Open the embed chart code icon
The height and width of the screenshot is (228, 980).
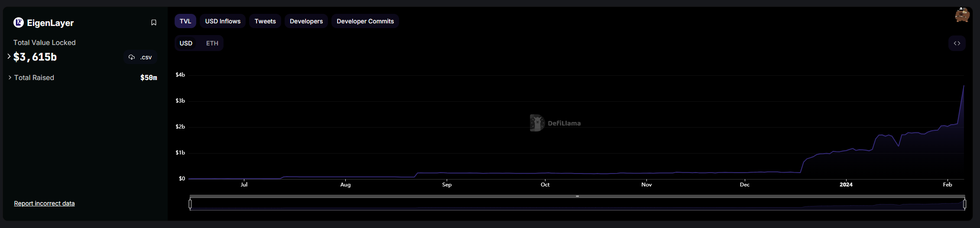(x=957, y=43)
